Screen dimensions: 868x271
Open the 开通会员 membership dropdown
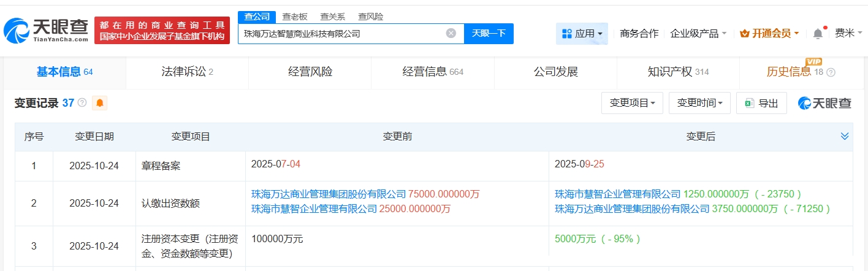pos(769,33)
